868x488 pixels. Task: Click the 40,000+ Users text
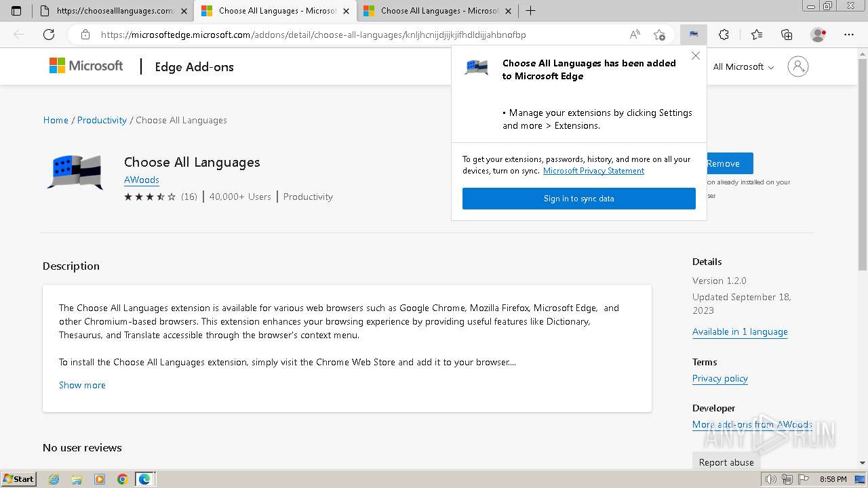[x=240, y=197]
